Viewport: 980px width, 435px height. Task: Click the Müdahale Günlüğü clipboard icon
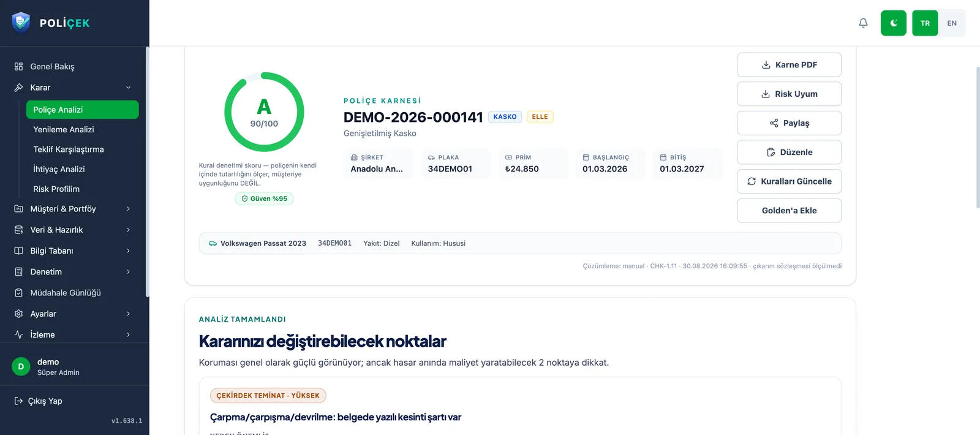pyautogui.click(x=18, y=293)
